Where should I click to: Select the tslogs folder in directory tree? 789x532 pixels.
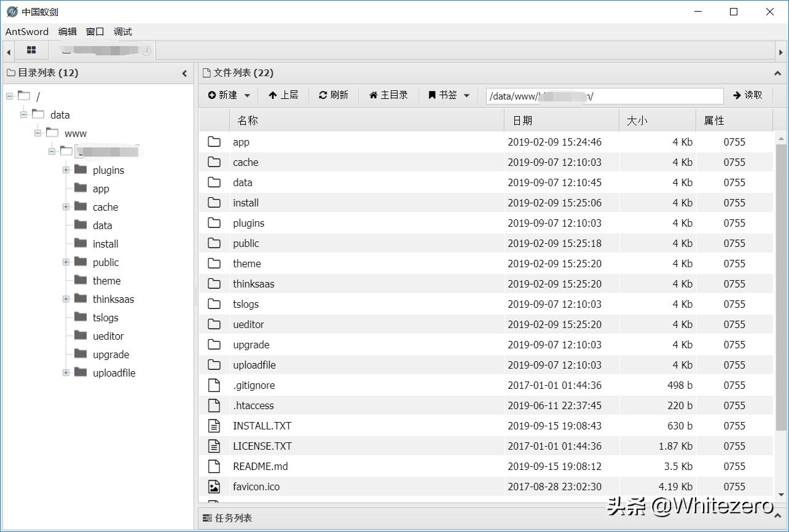point(105,318)
